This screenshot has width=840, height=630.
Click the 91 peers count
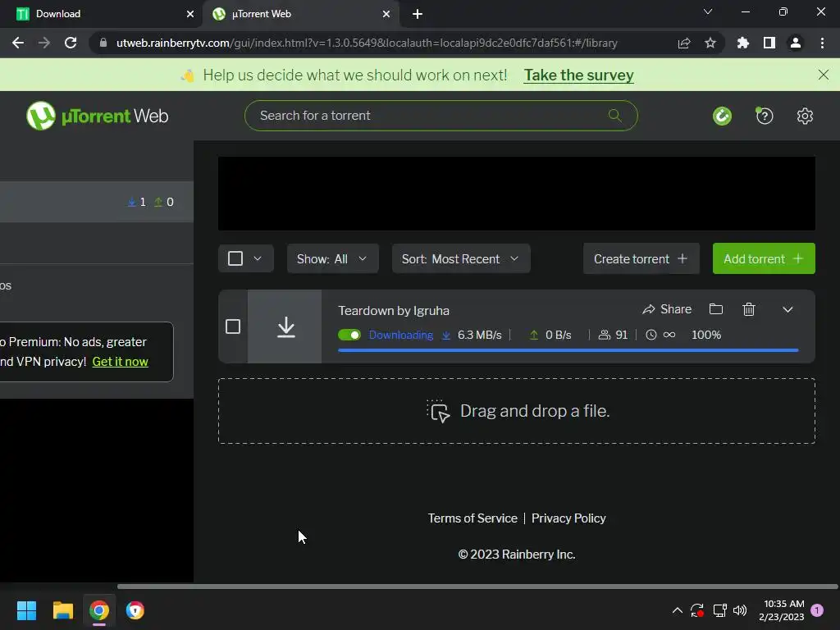[x=622, y=335]
